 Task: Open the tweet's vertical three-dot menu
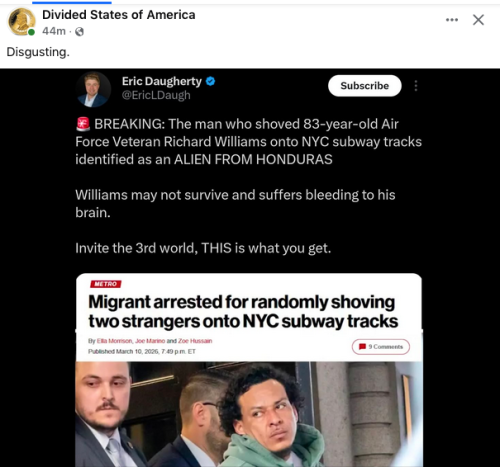pos(416,86)
